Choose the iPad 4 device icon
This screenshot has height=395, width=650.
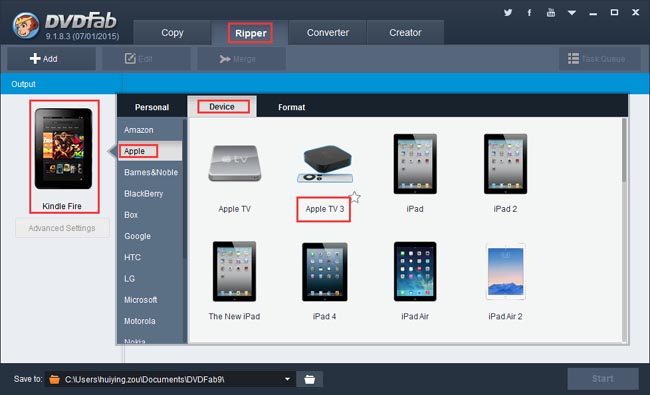click(325, 272)
